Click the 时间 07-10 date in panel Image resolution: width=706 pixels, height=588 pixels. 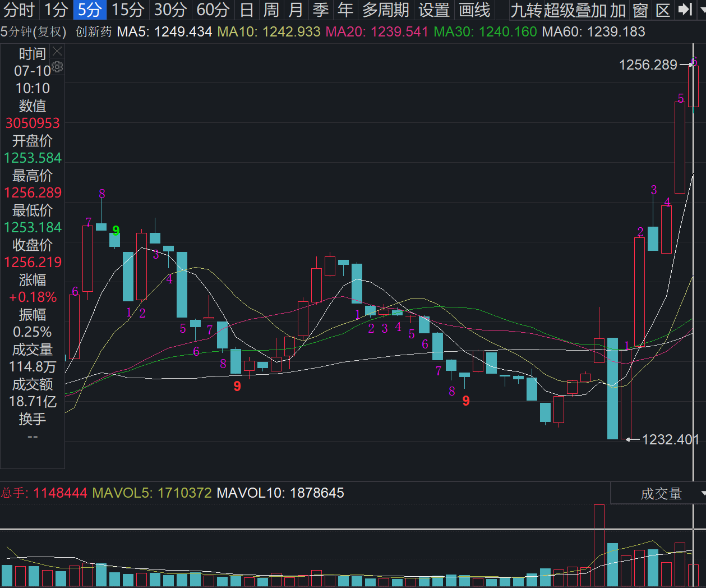tap(33, 71)
